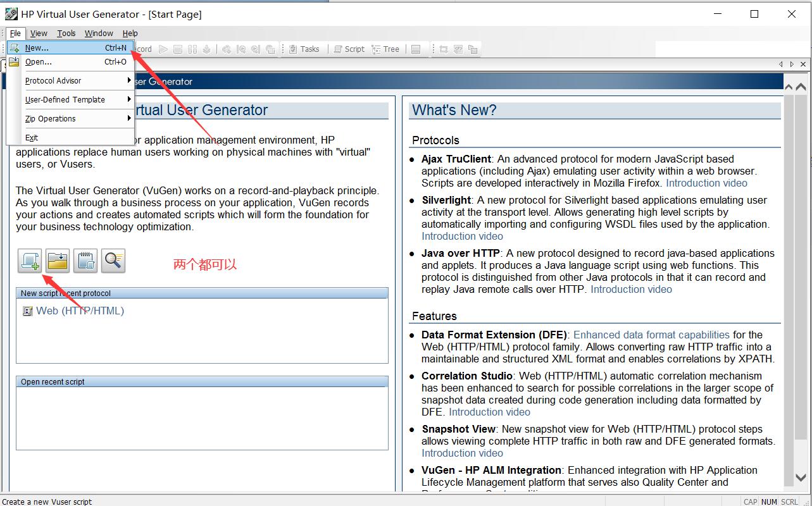
Task: Click the Run (play) toolbar icon
Action: (x=163, y=49)
